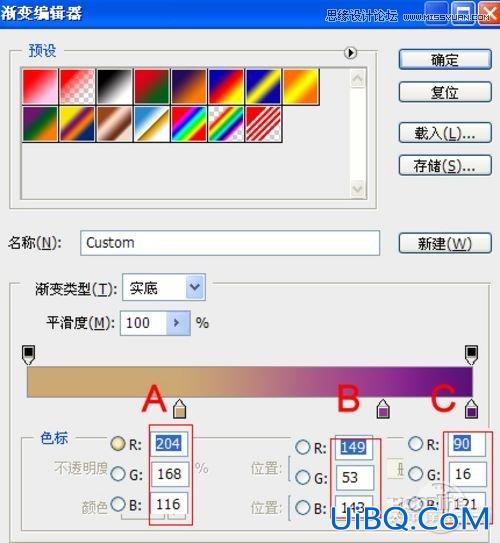This screenshot has width=500, height=543.
Task: Select the red to green gradient preset
Action: [x=152, y=87]
